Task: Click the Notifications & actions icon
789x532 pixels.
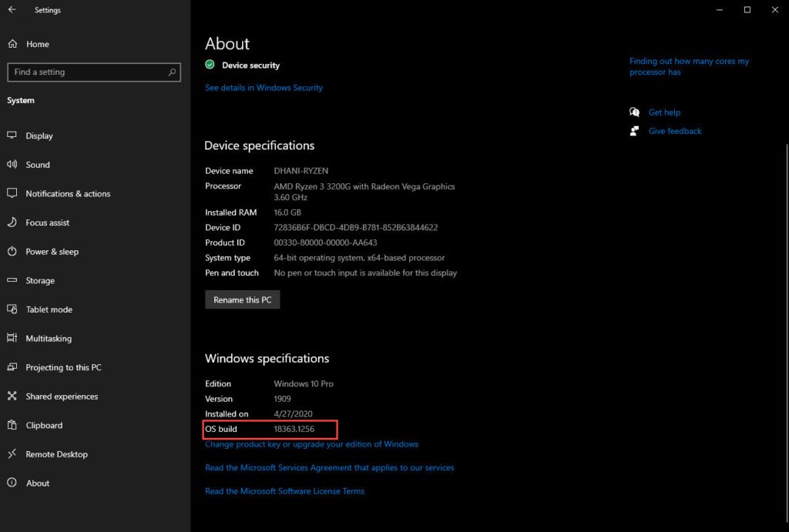Action: (x=12, y=193)
